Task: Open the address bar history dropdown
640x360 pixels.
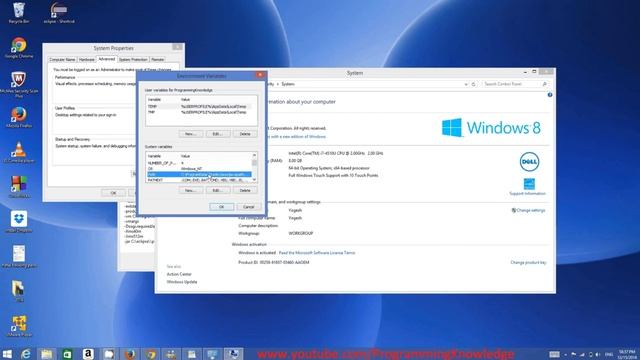Action: (466, 84)
